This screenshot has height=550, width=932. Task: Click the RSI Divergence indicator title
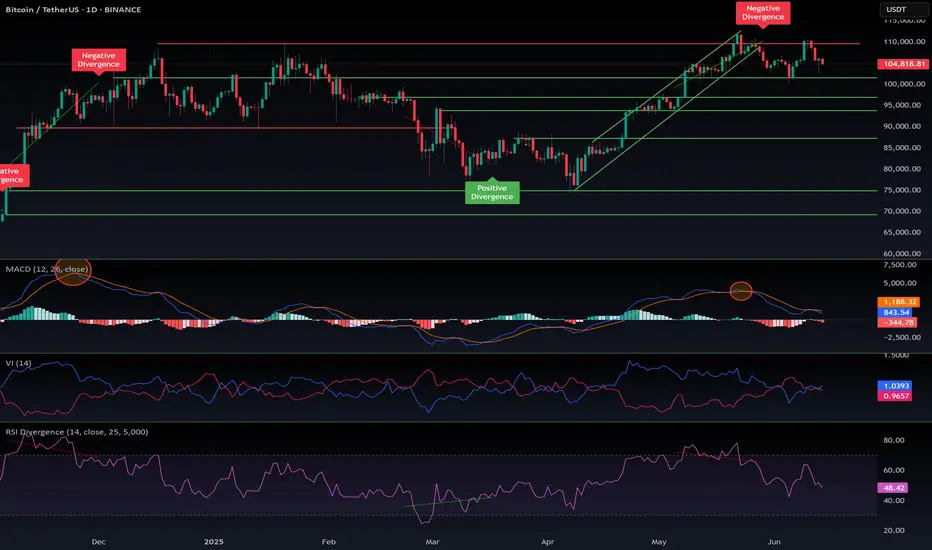point(77,432)
